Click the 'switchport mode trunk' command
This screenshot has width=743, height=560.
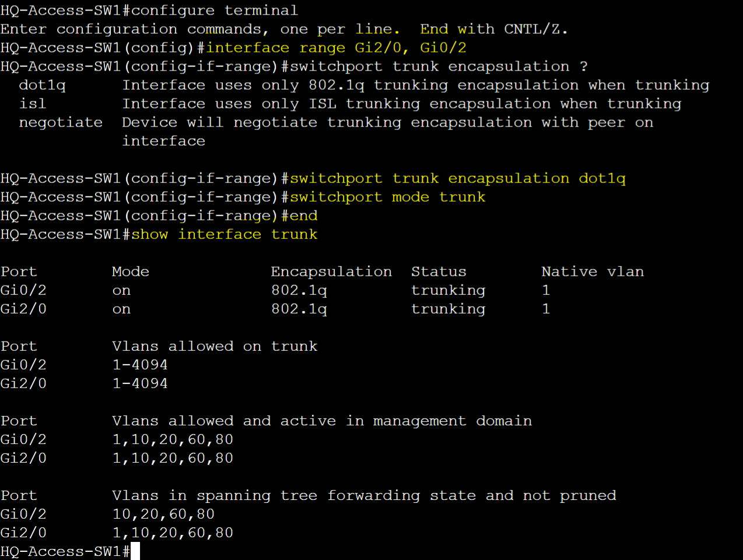tap(388, 197)
